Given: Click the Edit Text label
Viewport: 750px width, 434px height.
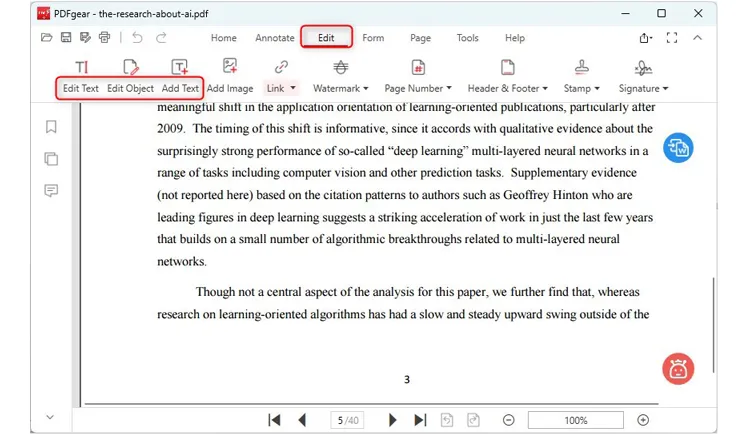Looking at the screenshot, I should point(81,88).
